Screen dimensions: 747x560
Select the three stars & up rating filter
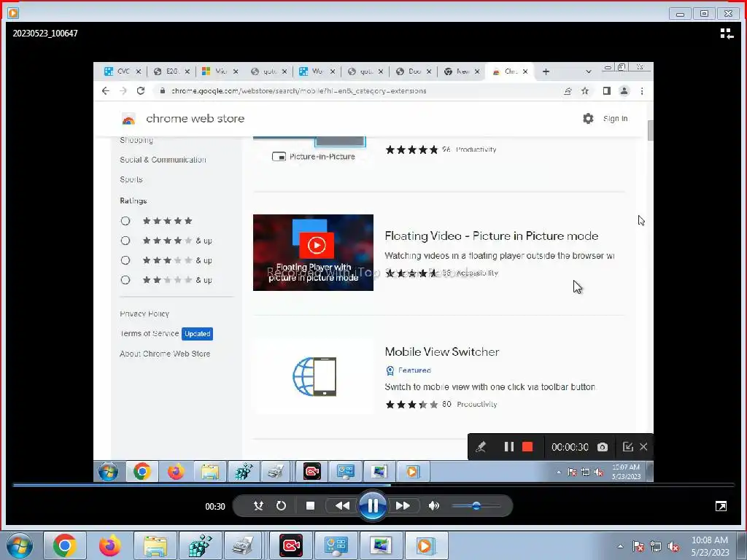125,260
